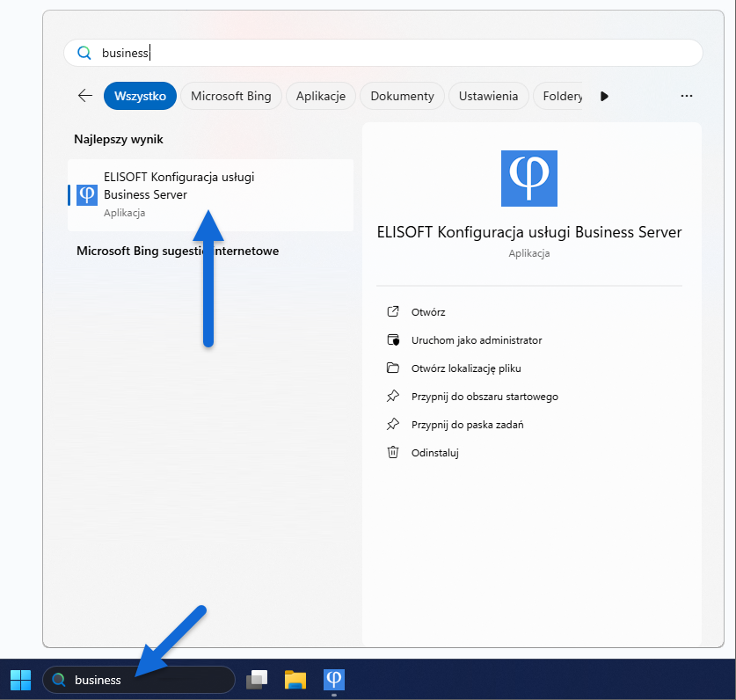Open the three-dot more options menu
This screenshot has width=736, height=700.
pos(687,96)
